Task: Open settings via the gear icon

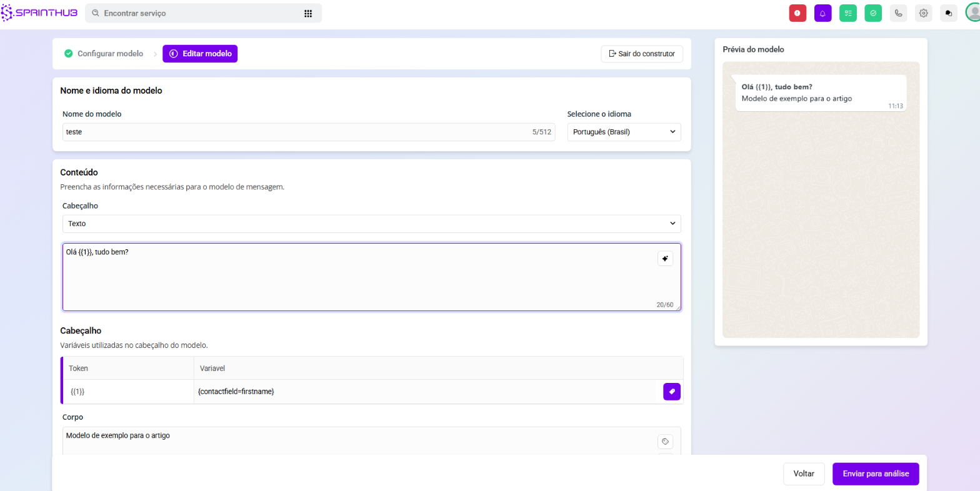Action: click(923, 13)
